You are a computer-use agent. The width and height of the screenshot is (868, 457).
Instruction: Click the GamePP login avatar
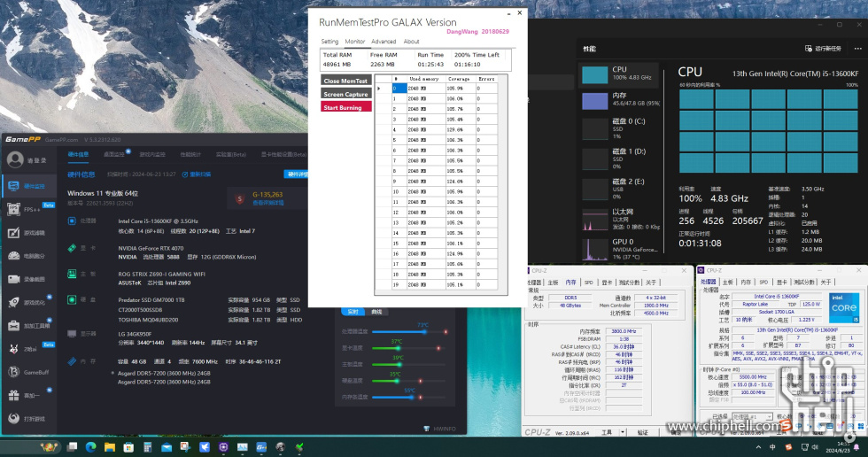15,160
